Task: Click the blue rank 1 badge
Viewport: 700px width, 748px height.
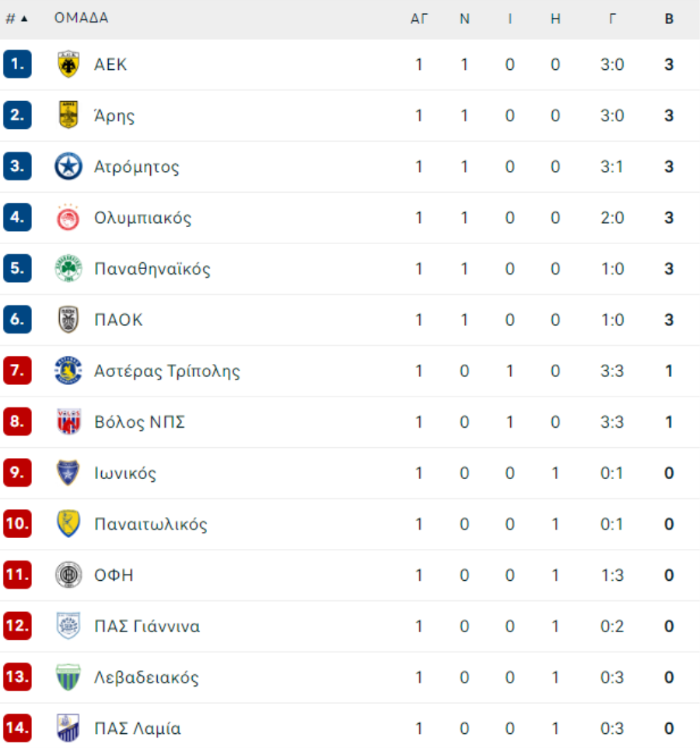Action: tap(17, 64)
